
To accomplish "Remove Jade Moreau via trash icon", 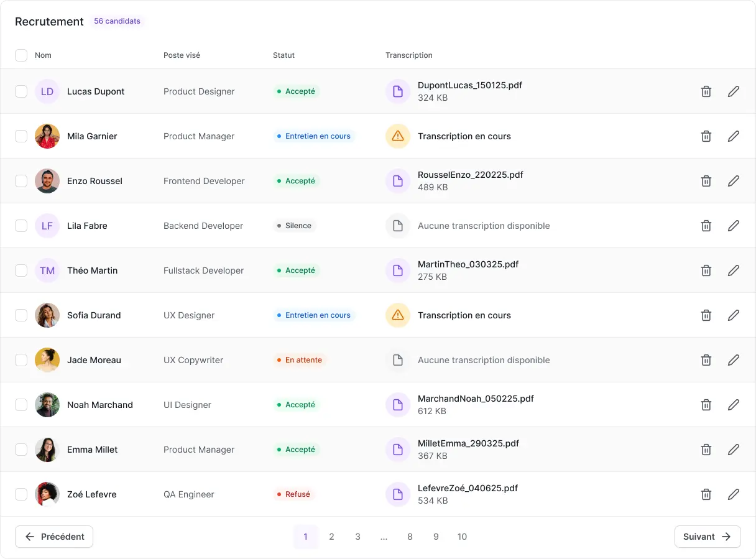I will click(x=706, y=360).
